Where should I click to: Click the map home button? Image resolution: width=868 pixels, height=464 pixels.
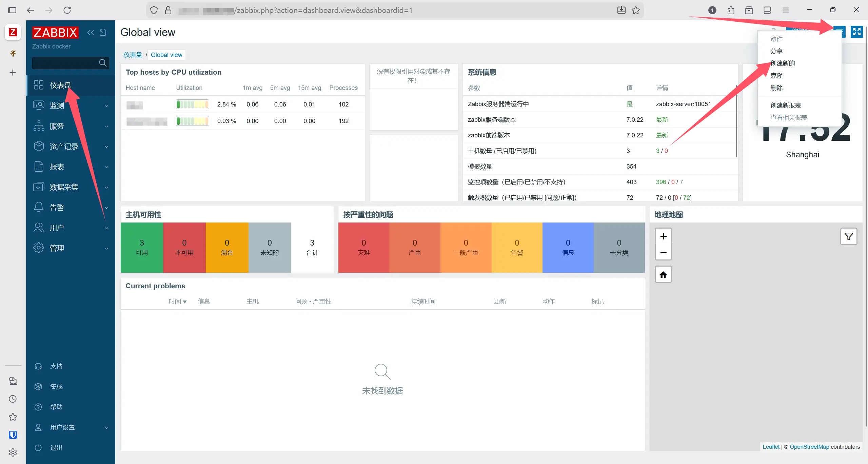pyautogui.click(x=663, y=274)
